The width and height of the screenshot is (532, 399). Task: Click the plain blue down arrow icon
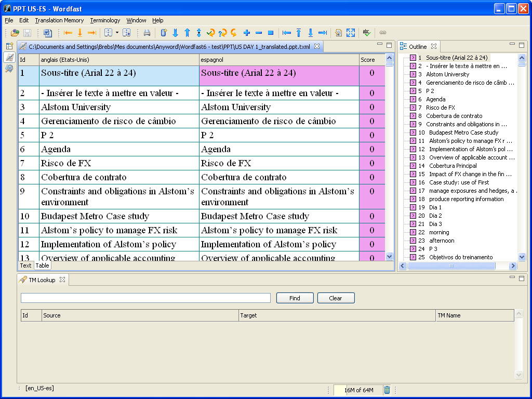click(x=176, y=33)
